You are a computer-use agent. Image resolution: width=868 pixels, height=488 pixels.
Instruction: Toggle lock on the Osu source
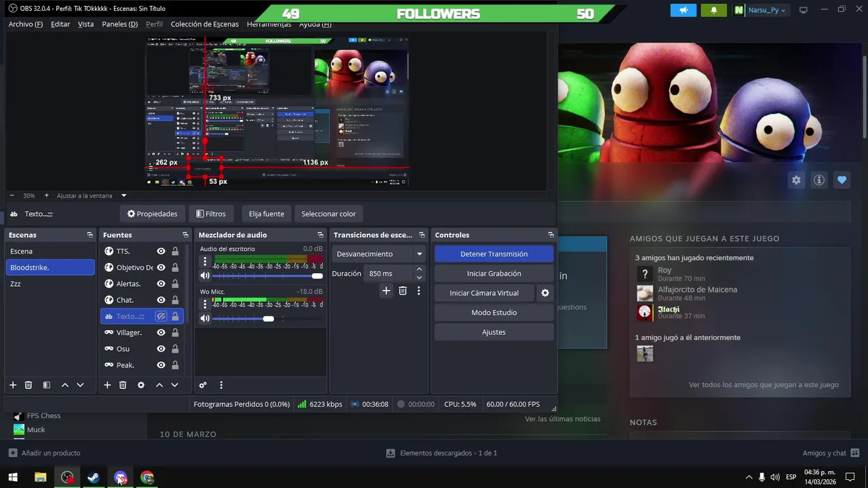pos(175,348)
